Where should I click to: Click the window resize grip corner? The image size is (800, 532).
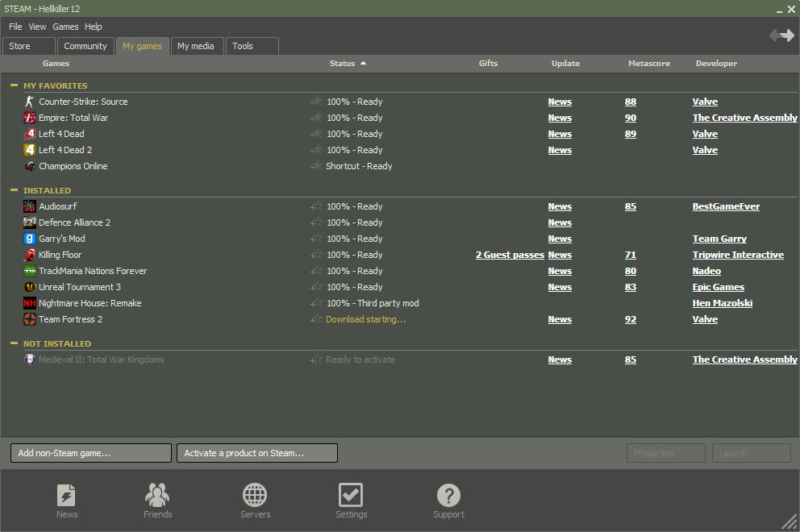(x=790, y=522)
